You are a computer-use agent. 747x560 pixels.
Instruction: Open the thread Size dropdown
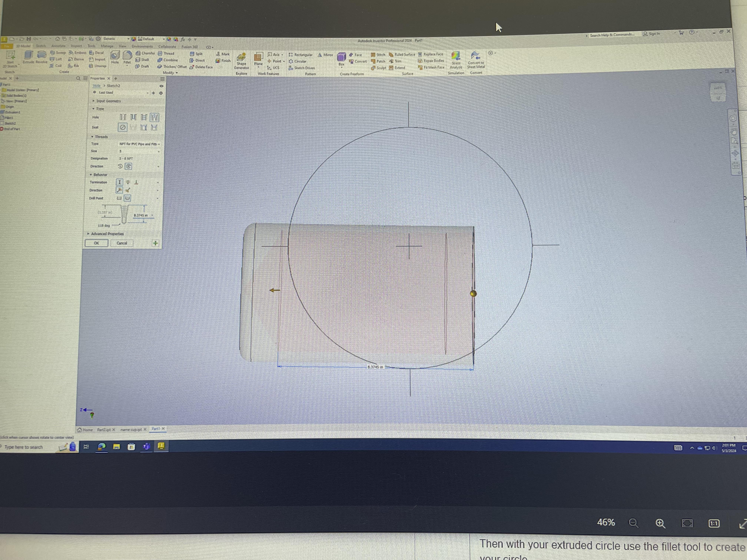139,151
